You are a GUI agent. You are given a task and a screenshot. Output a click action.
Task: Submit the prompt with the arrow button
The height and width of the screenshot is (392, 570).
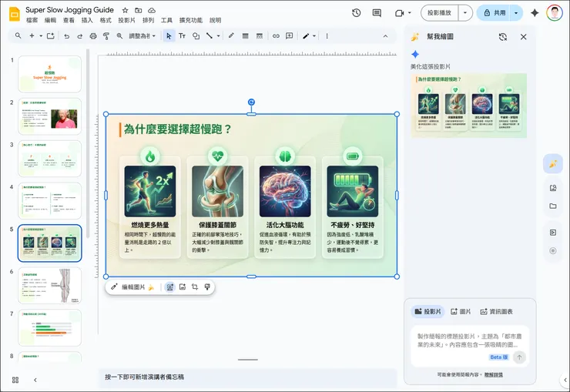(x=519, y=357)
